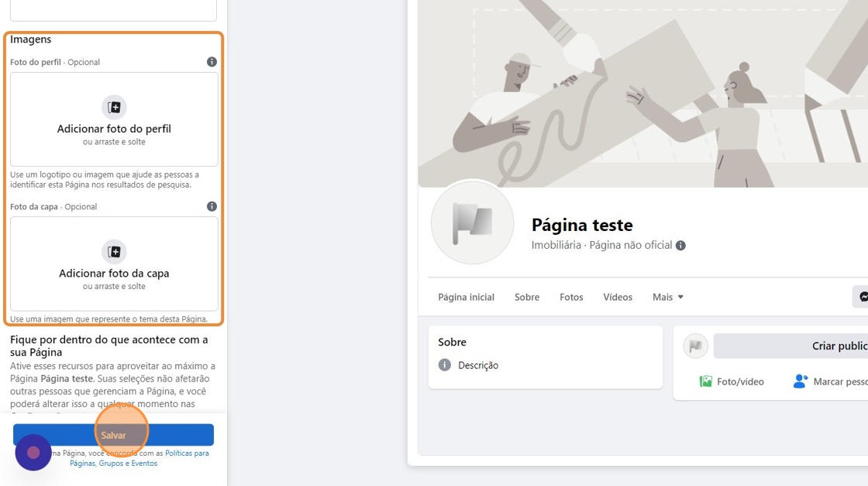
Task: Expand the Mais dropdown in page tabs
Action: [x=668, y=297]
